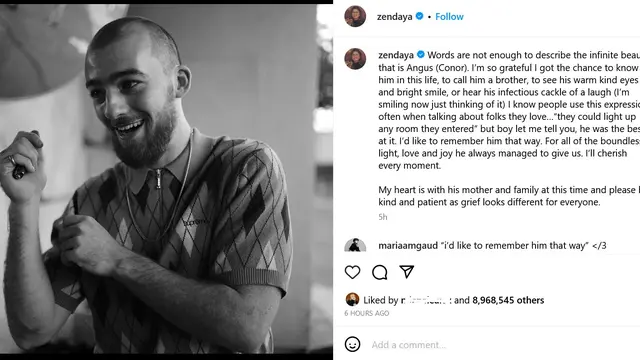Open mariaamgaud's profile picture
Image resolution: width=640 pixels, height=360 pixels.
click(355, 245)
